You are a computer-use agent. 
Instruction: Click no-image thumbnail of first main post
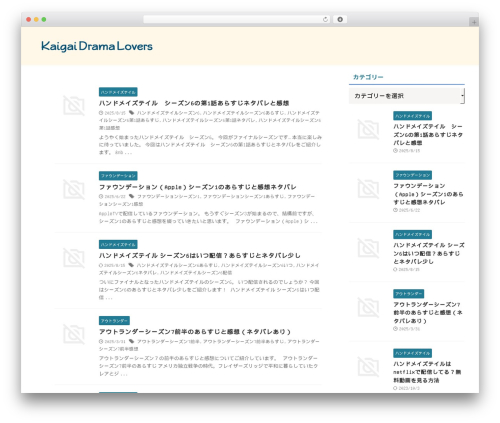[x=74, y=105]
